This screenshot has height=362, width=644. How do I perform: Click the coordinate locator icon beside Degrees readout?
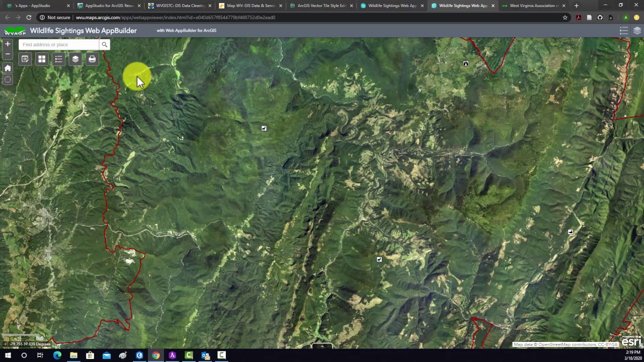(x=5, y=344)
